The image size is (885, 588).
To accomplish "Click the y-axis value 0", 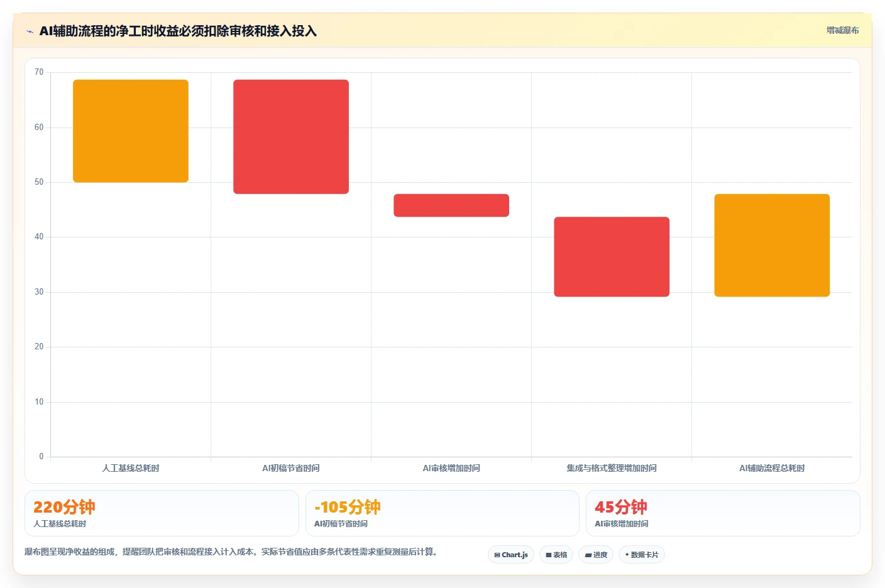I will 41,457.
